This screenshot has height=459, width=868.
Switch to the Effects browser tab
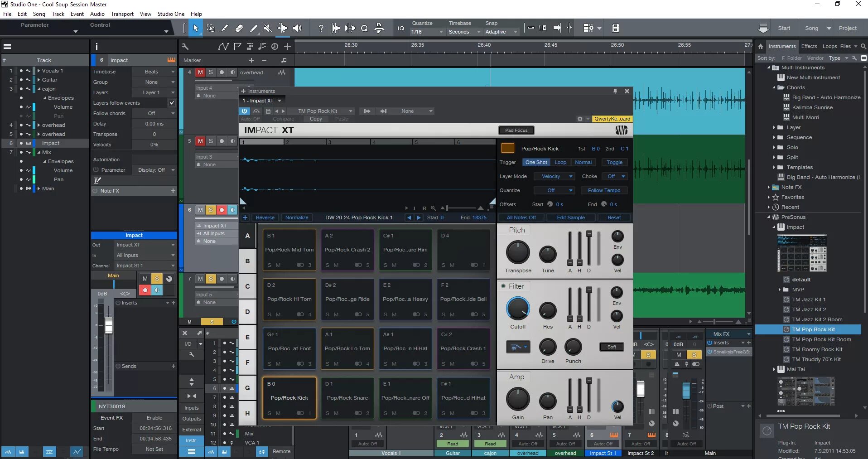point(809,46)
